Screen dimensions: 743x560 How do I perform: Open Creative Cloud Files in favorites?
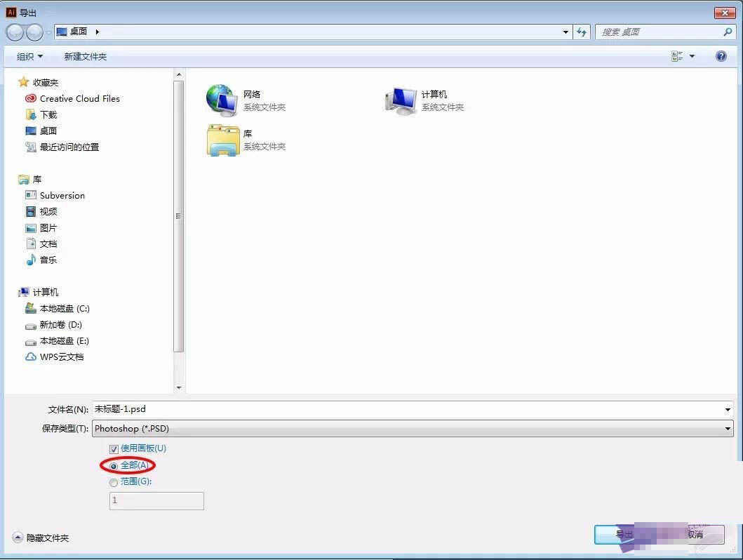click(x=72, y=98)
